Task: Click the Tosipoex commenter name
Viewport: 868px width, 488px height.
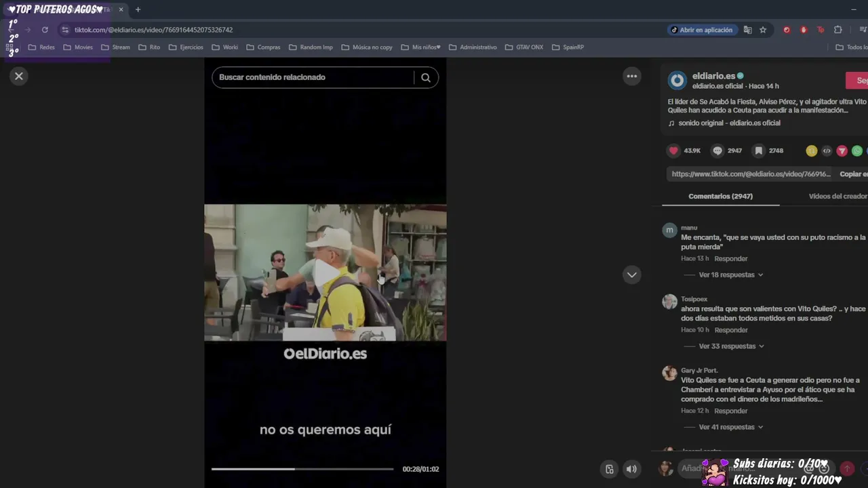Action: (x=694, y=299)
